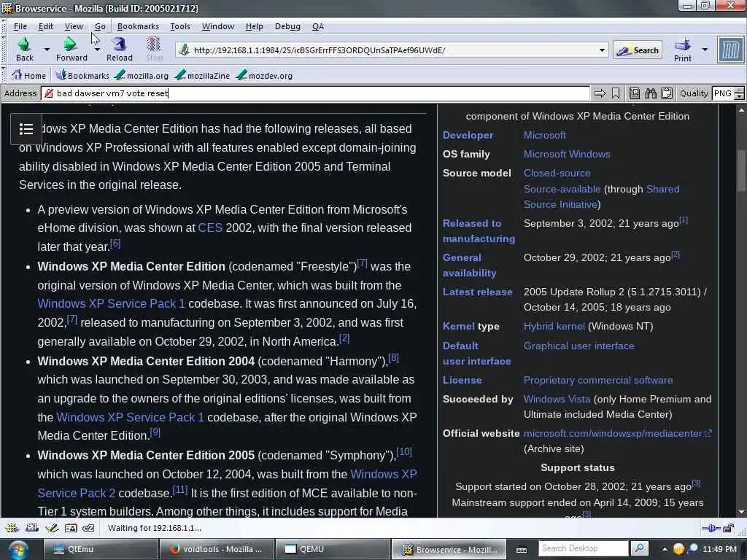Open the QA menu
This screenshot has width=747, height=560.
tap(318, 26)
